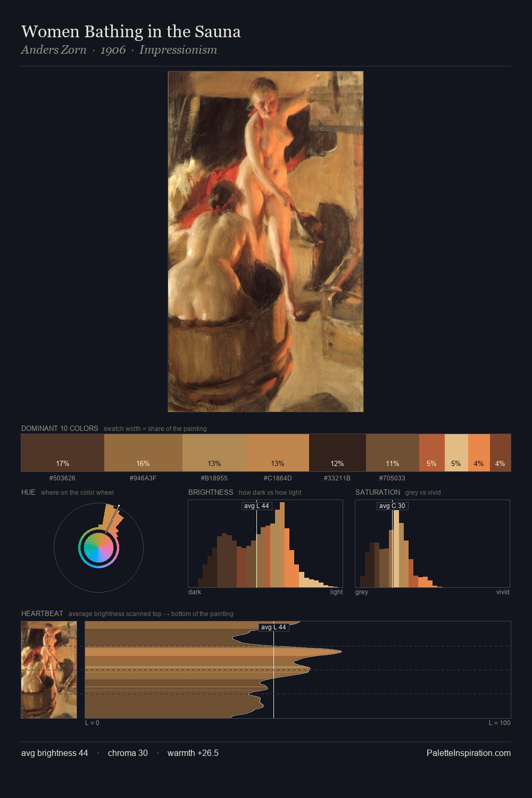This screenshot has width=532, height=798.
Task: Click the hex code #705033
Action: tap(393, 478)
